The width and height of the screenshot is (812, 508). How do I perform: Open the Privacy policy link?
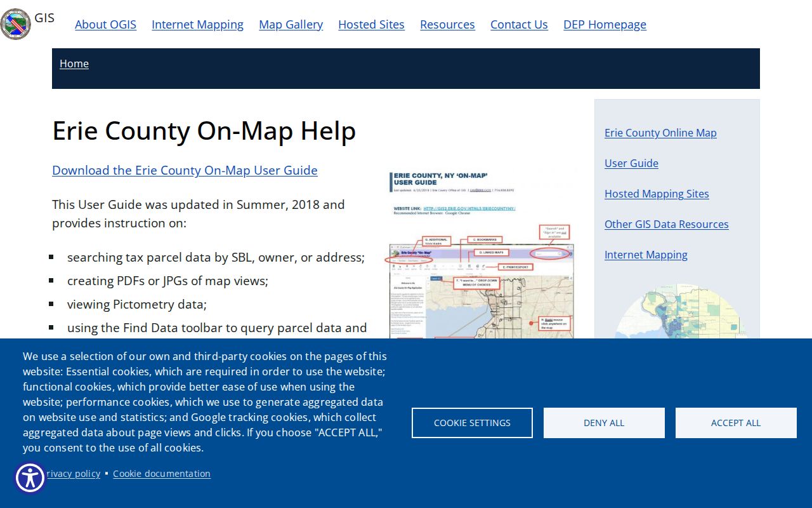[73, 474]
